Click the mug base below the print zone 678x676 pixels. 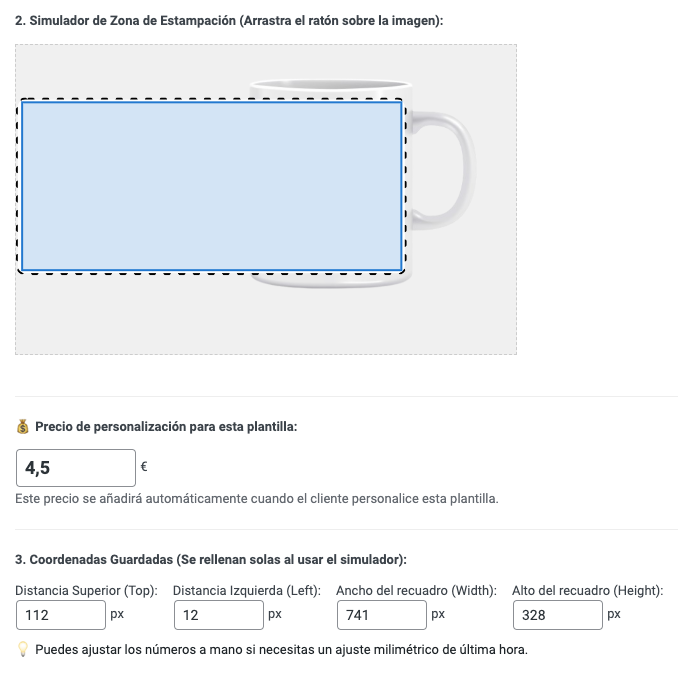[x=331, y=281]
